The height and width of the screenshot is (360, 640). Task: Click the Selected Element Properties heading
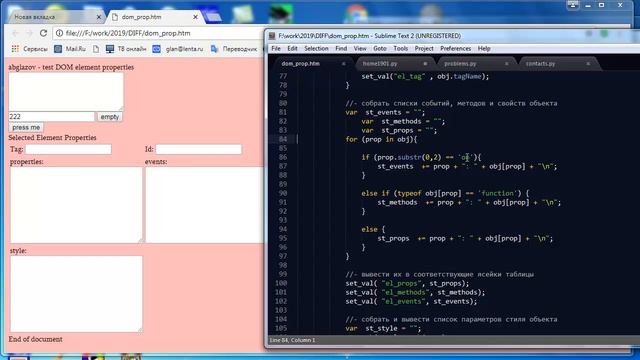52,138
